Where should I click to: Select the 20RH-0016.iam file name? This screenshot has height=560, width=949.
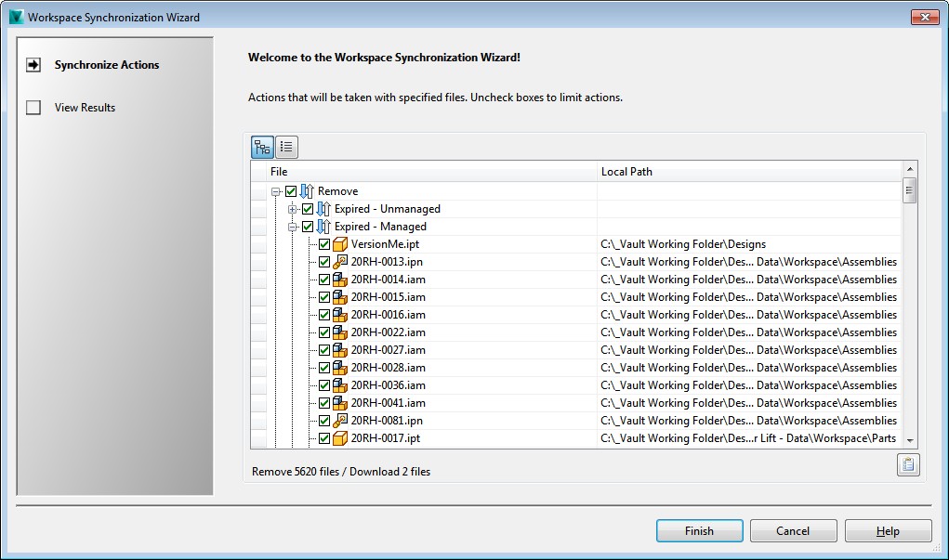point(388,315)
